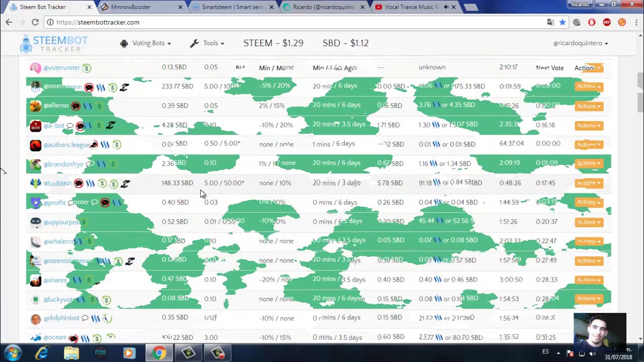This screenshot has width=644, height=362.
Task: Click the SBD coin icon beside @voterunner
Action: 87,67
